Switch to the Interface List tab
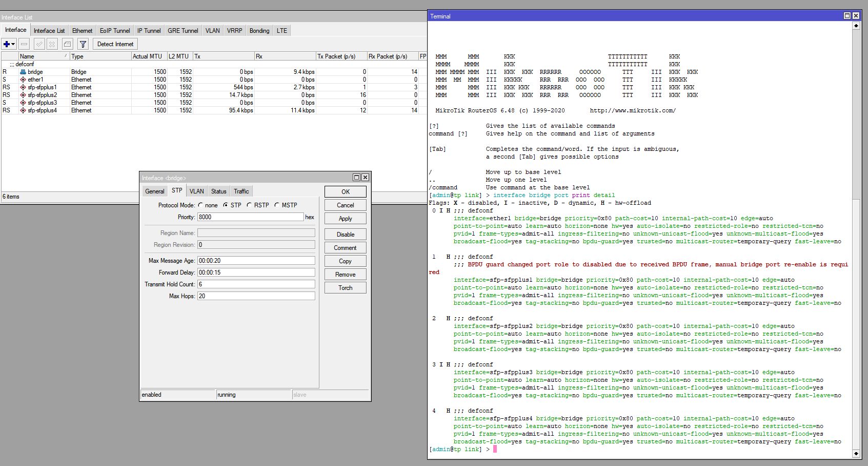The width and height of the screenshot is (868, 466). [x=49, y=31]
